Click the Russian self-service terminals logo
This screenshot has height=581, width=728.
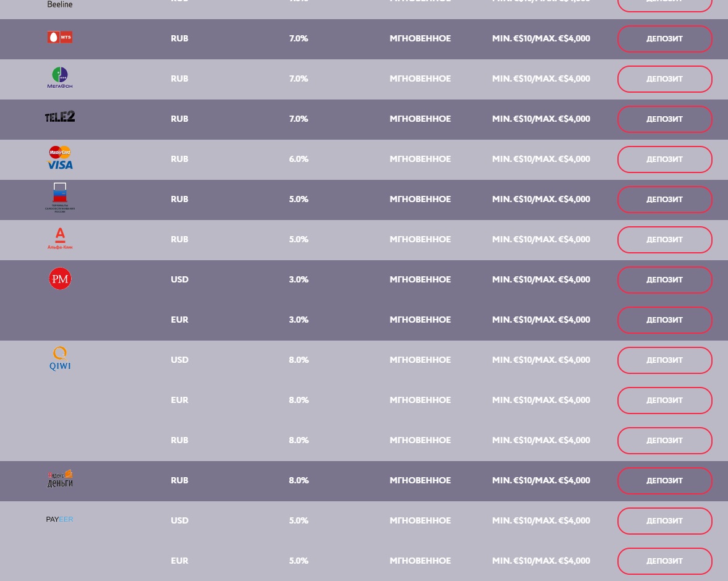[60, 198]
